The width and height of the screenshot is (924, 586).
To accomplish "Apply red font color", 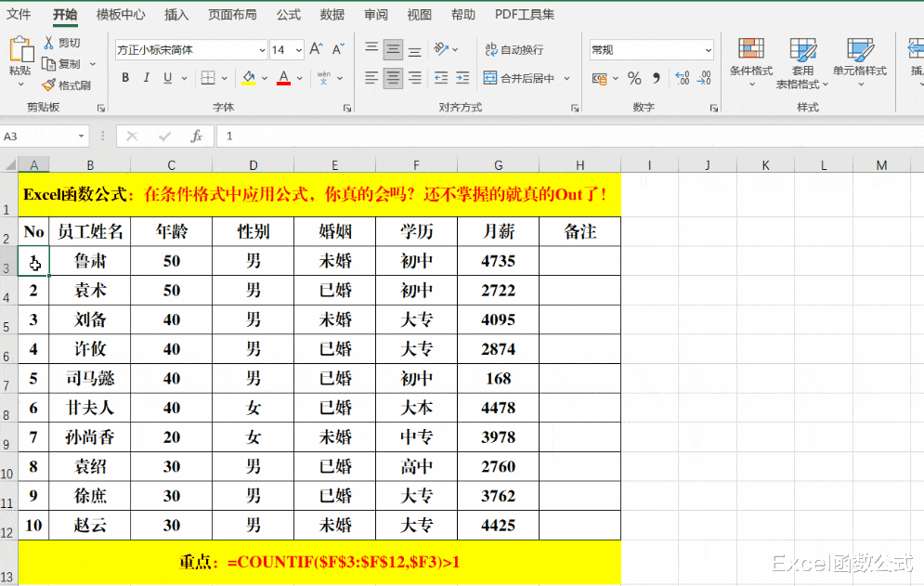I will click(x=283, y=78).
